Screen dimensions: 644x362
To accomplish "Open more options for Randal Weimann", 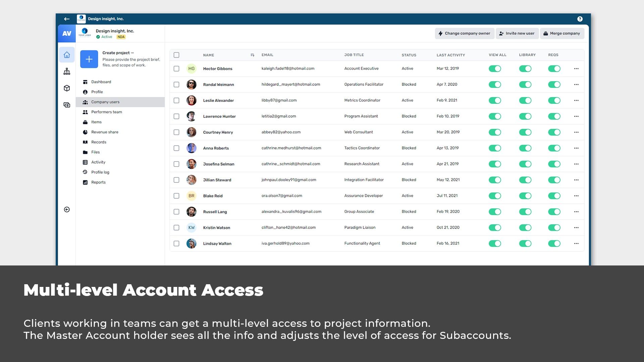I will (576, 84).
